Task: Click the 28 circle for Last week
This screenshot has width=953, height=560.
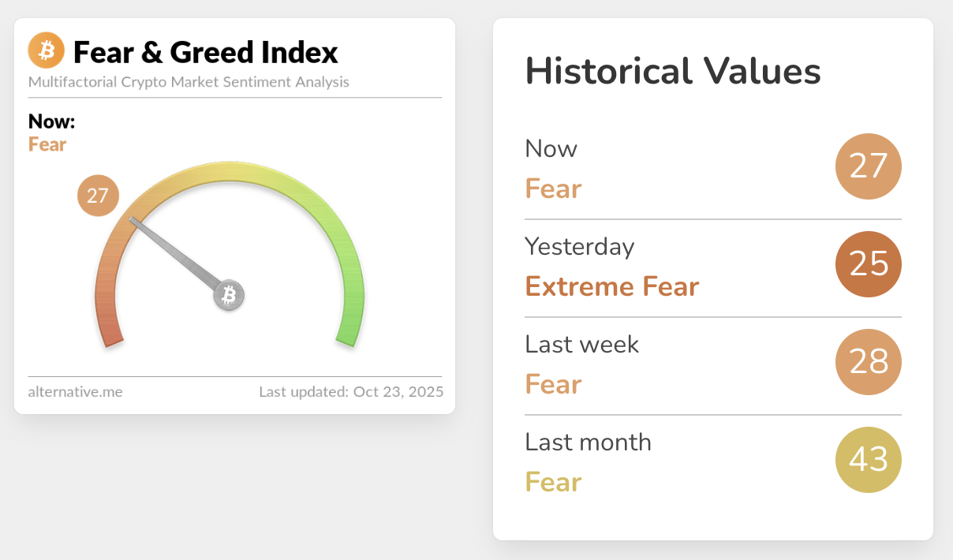Action: point(868,362)
